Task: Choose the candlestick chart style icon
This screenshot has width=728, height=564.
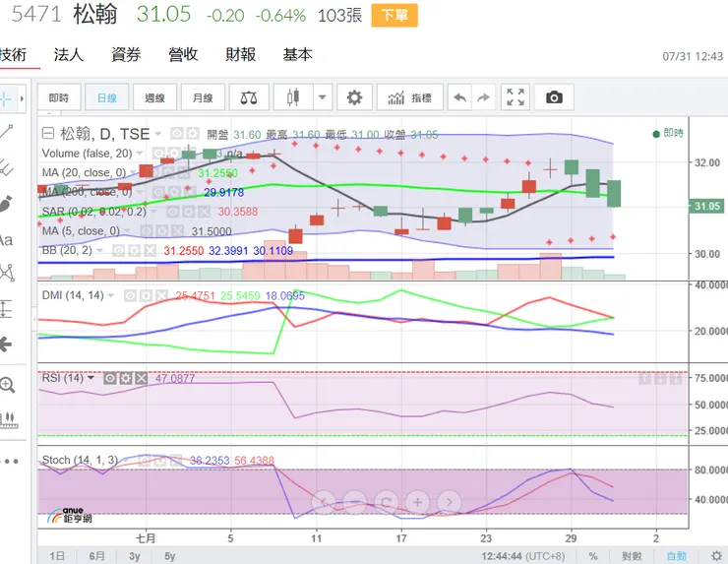Action: 293,97
